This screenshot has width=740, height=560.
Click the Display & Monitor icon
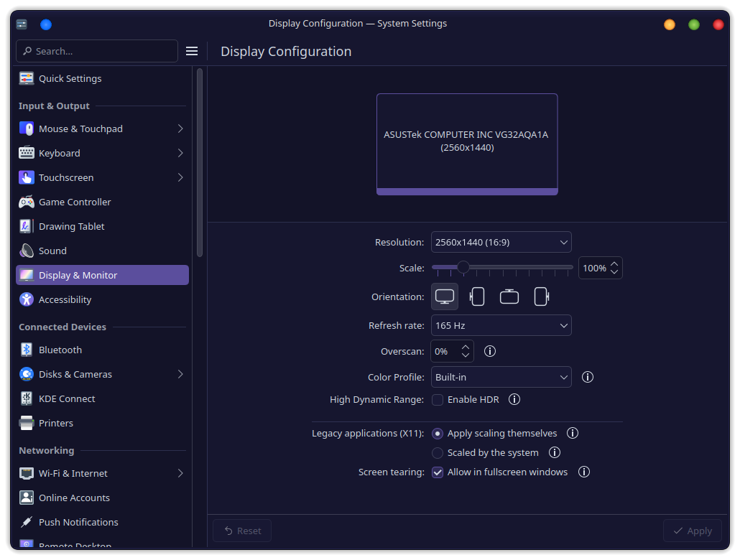pyautogui.click(x=27, y=275)
